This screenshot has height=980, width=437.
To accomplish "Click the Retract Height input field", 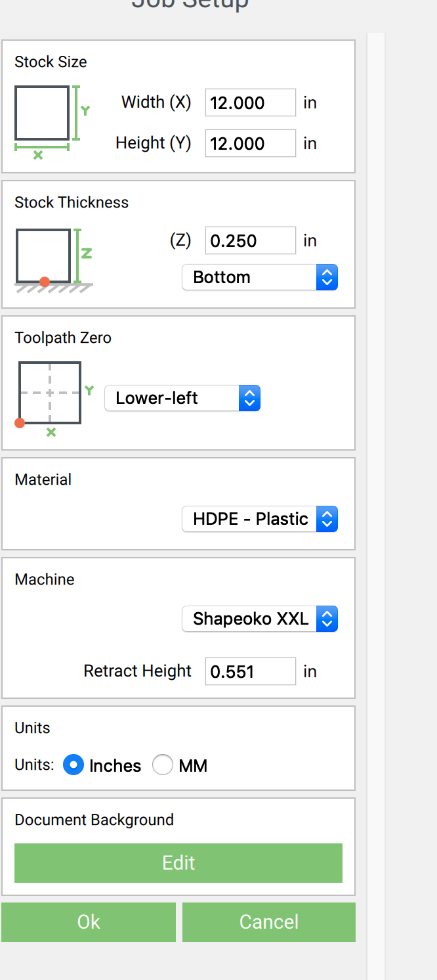I will 250,671.
